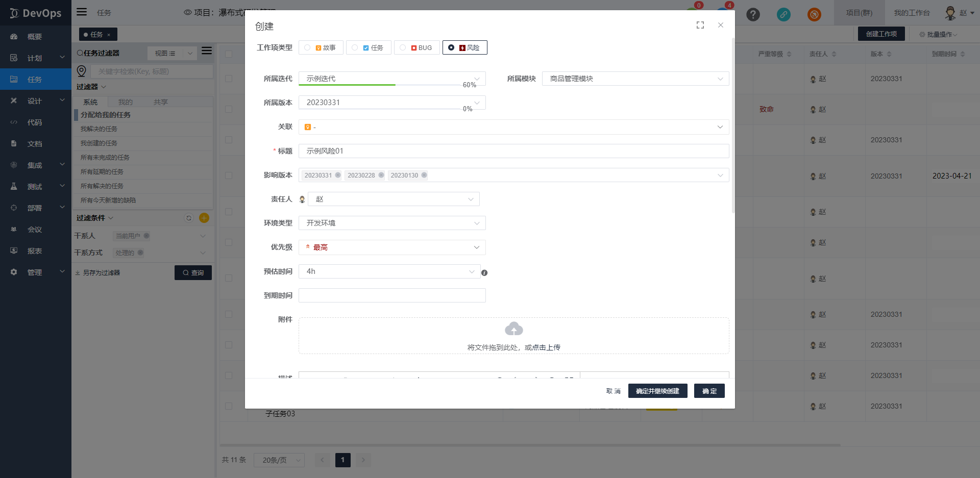
Task: Click 取消 to cancel the dialog
Action: [614, 391]
